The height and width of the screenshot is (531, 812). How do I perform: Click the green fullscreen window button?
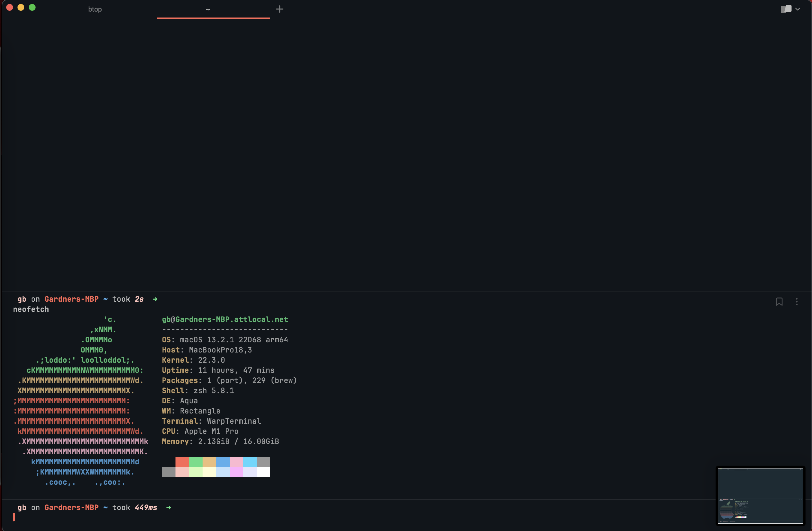[x=32, y=8]
